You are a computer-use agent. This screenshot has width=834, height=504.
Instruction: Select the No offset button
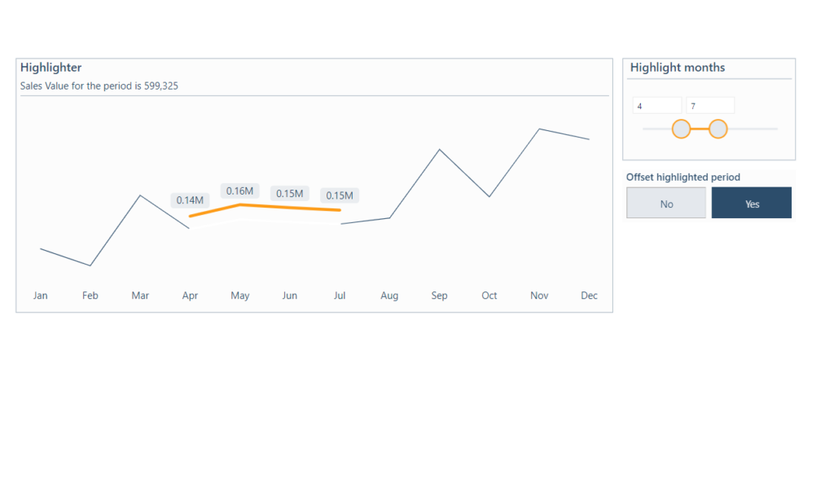pyautogui.click(x=666, y=204)
